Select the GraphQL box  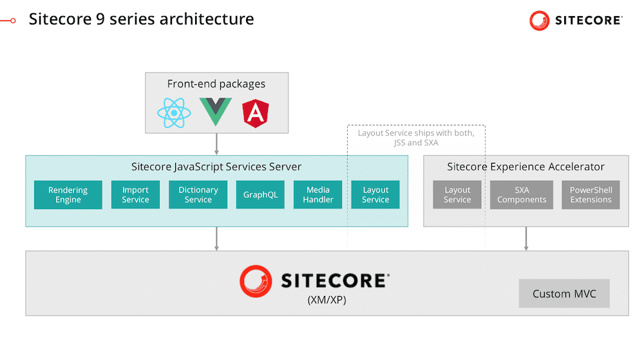click(260, 194)
